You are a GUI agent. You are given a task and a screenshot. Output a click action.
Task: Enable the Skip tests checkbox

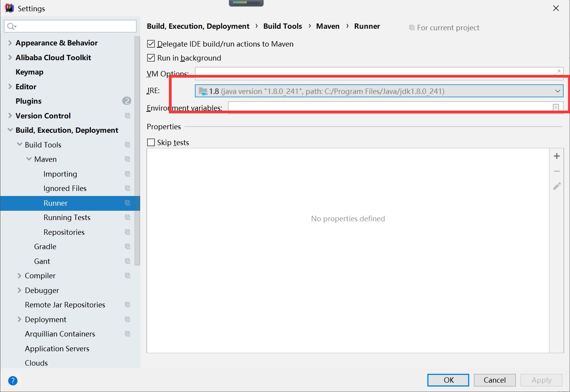pyautogui.click(x=151, y=142)
